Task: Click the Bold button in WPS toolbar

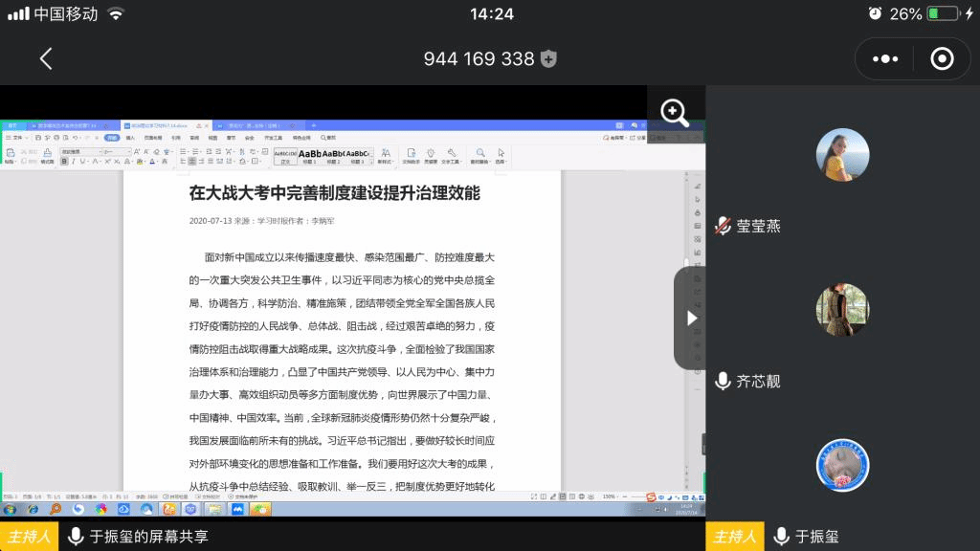Action: [64, 162]
